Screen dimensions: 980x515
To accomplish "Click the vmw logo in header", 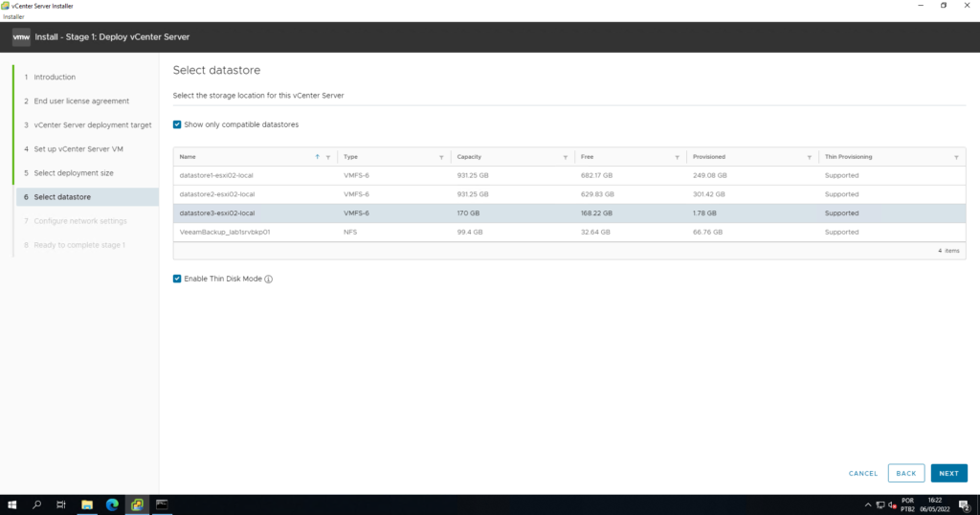I will [x=21, y=37].
